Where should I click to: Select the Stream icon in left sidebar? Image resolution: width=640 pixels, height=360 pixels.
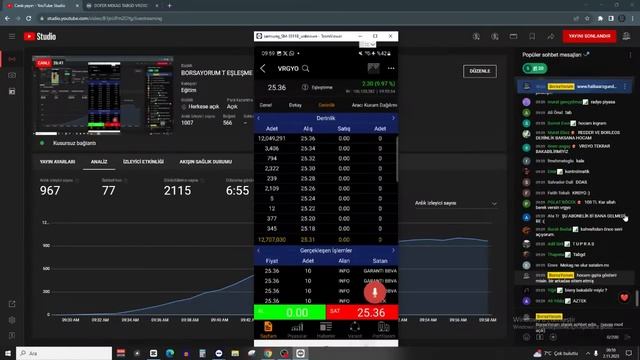tap(12, 60)
